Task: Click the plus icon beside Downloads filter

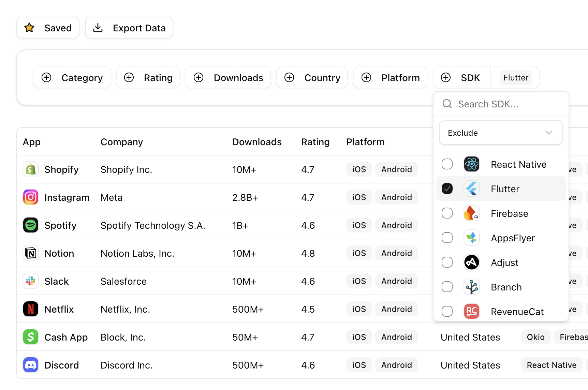Action: coord(199,77)
